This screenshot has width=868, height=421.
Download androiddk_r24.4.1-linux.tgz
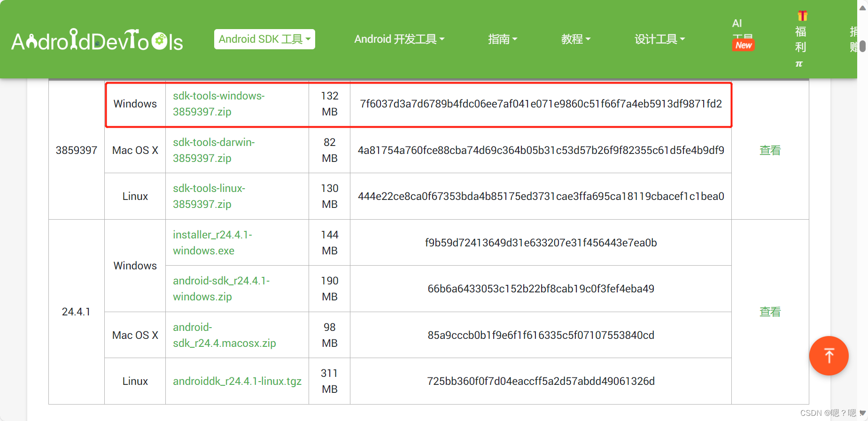(x=237, y=381)
